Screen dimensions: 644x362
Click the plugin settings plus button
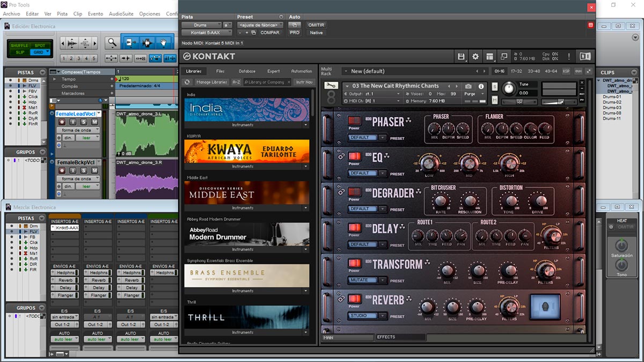[x=246, y=33]
